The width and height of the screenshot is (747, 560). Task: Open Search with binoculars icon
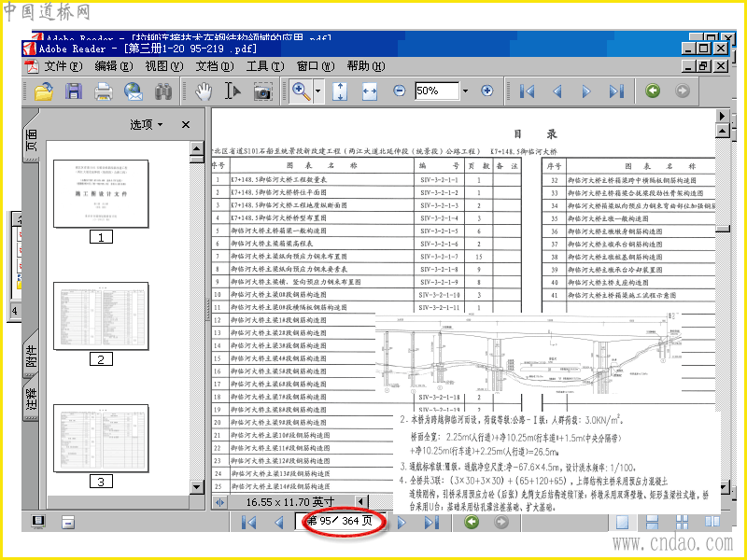(162, 91)
